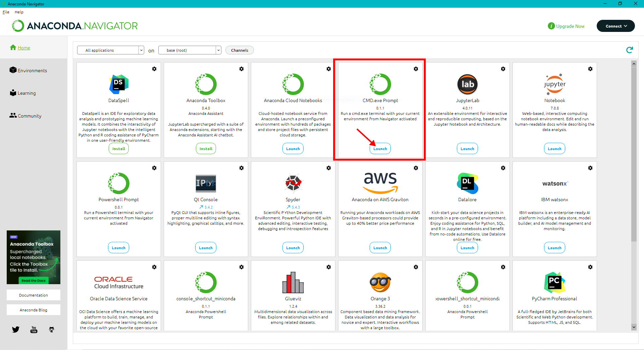Open the YouTube icon in sidebar

pyautogui.click(x=34, y=330)
